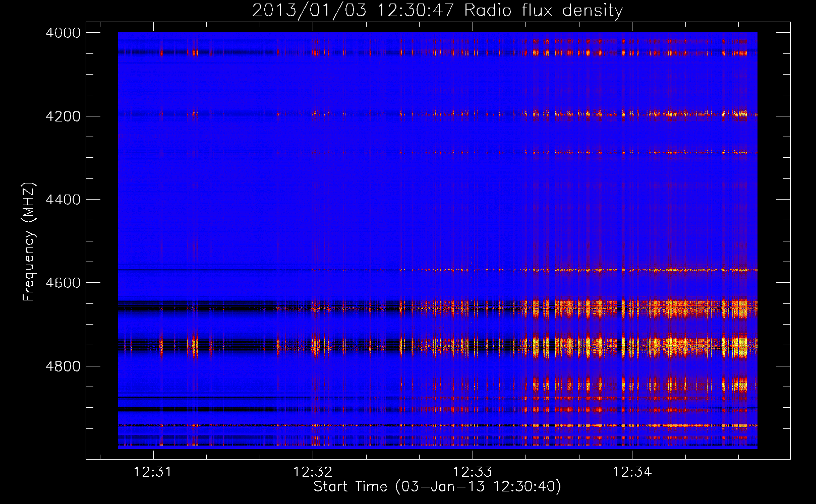Viewport: 816px width, 504px height.
Task: Click the 12:32 time axis label
Action: click(x=313, y=472)
